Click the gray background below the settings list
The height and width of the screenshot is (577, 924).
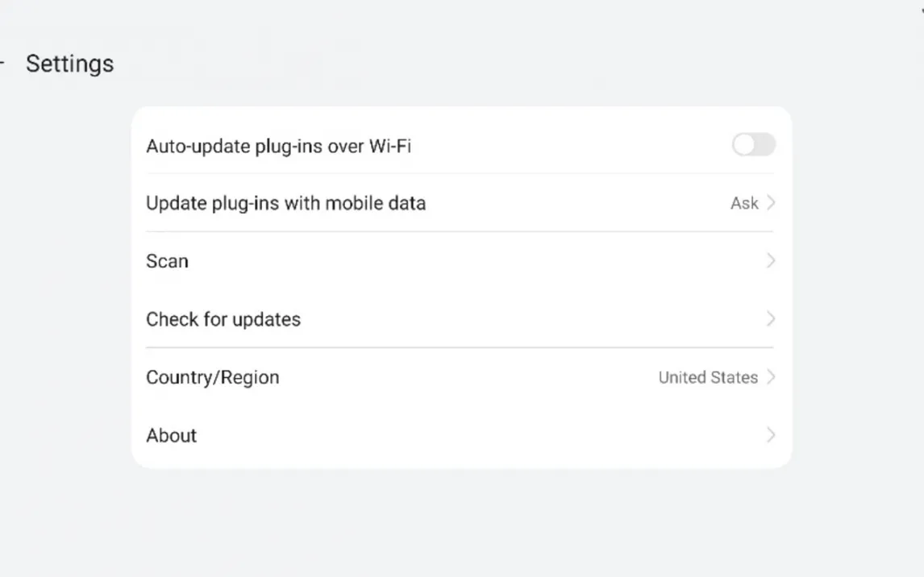(x=461, y=524)
